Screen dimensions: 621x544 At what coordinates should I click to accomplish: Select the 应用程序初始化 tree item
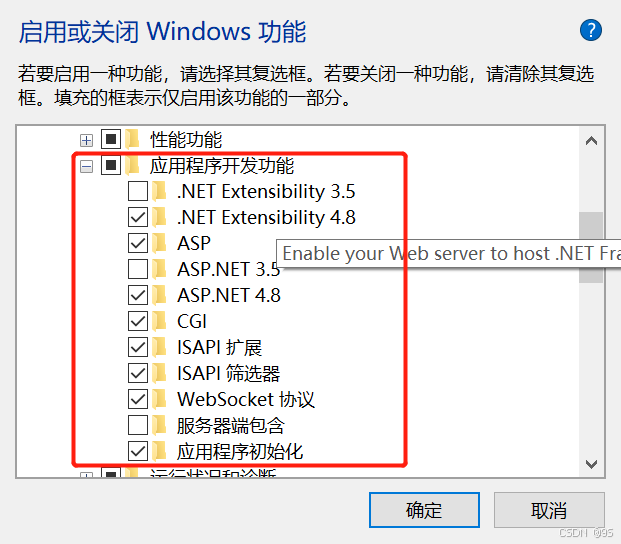pyautogui.click(x=240, y=451)
